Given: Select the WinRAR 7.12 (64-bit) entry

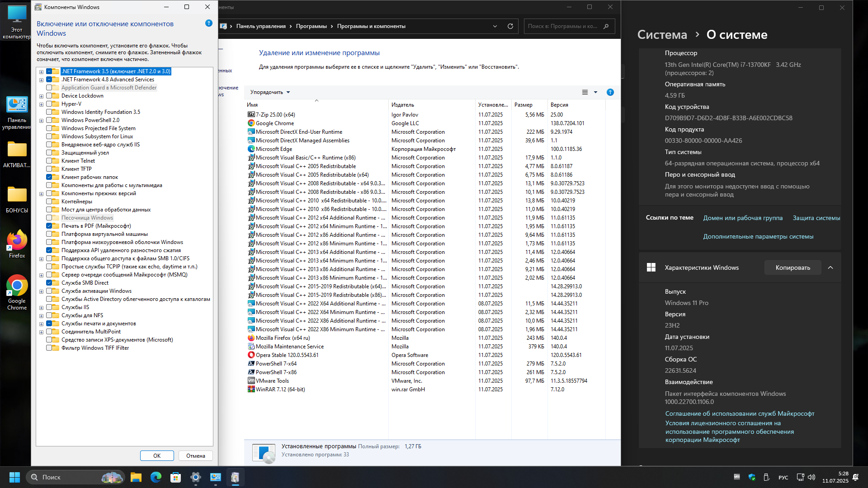Looking at the screenshot, I should pyautogui.click(x=280, y=389).
